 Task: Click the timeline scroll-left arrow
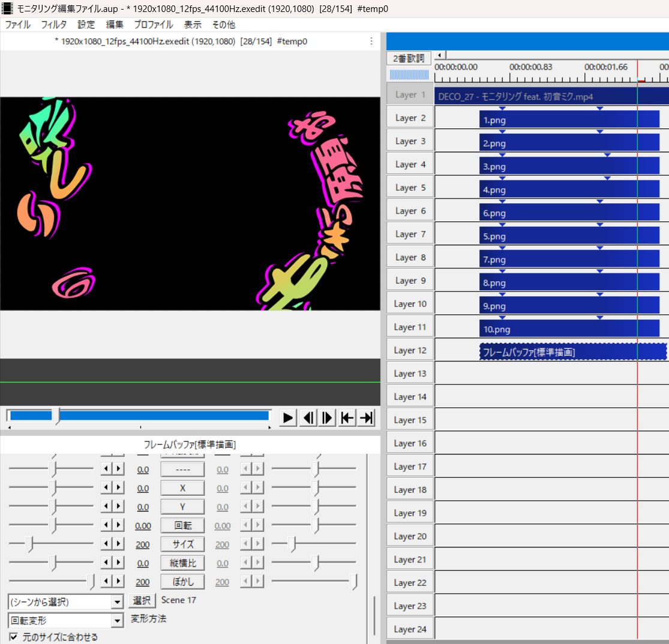[440, 55]
